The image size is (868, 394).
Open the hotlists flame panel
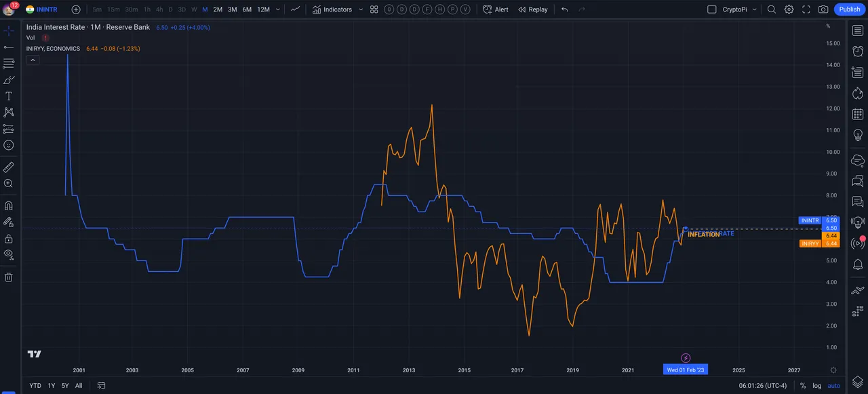[x=858, y=93]
